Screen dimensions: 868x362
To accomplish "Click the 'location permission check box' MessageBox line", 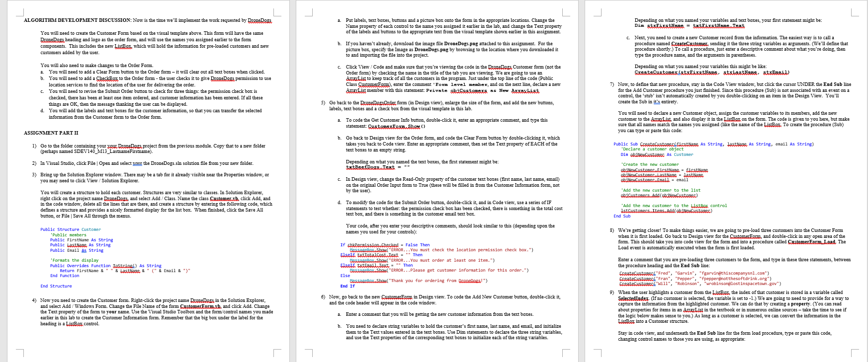I will 441,250.
